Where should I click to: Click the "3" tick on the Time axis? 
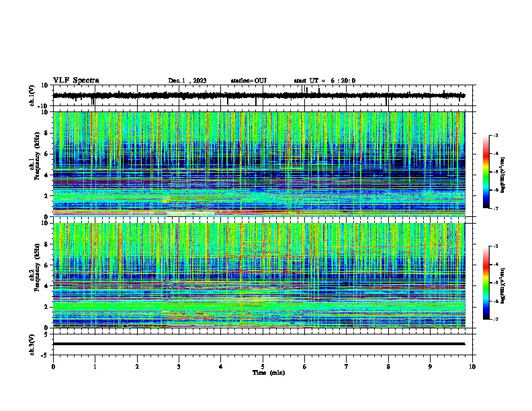point(179,367)
